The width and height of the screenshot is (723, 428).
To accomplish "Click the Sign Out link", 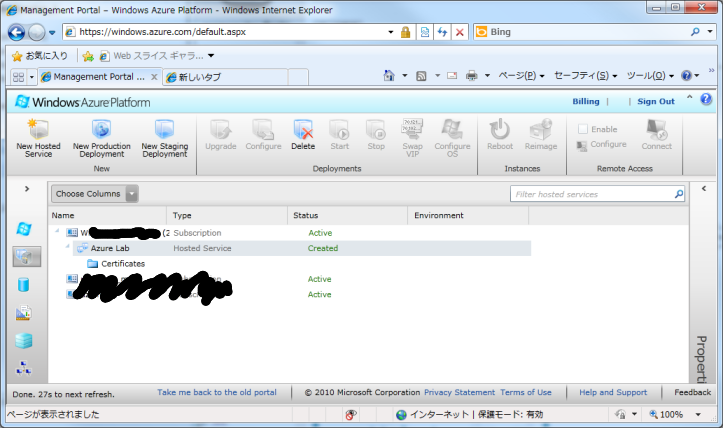I will click(x=656, y=101).
